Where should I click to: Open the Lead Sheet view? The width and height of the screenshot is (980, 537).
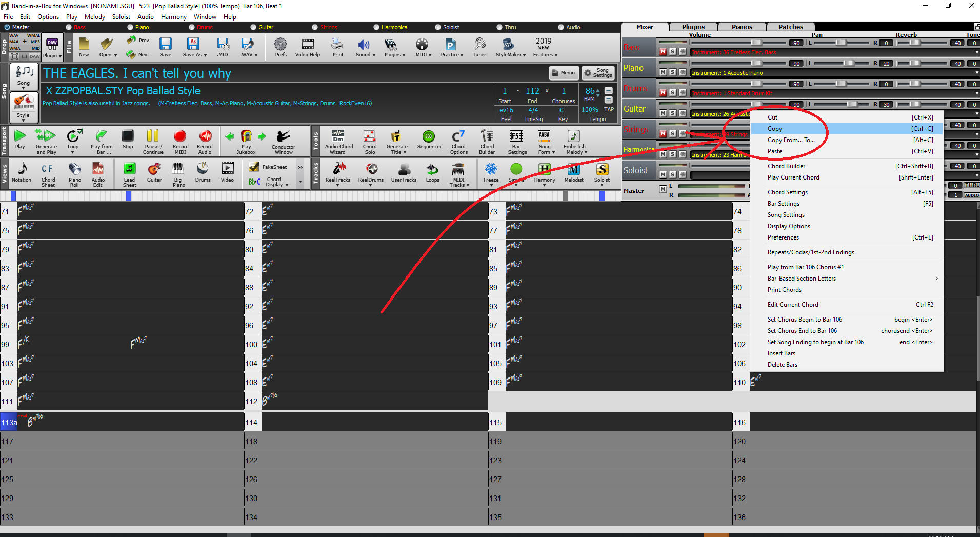129,174
